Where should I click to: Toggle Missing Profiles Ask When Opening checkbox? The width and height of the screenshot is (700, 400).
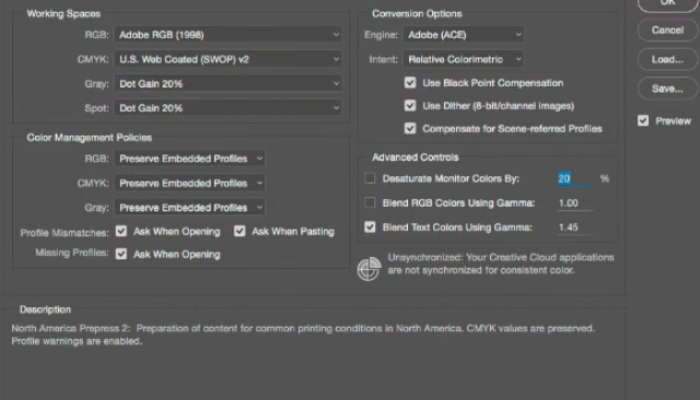click(x=121, y=254)
